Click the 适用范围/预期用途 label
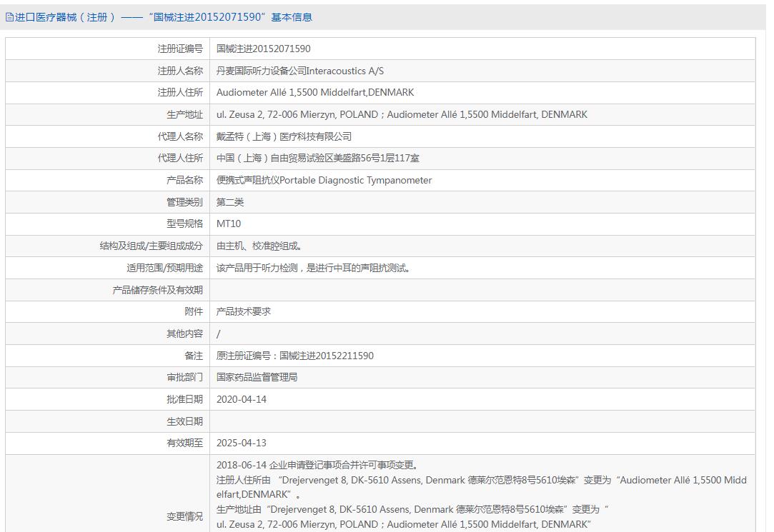 (x=164, y=268)
